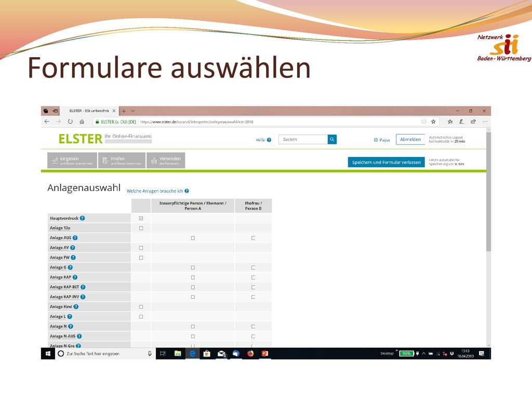The height and width of the screenshot is (399, 532).
Task: Switch to the Eingeben step tab
Action: (x=72, y=161)
